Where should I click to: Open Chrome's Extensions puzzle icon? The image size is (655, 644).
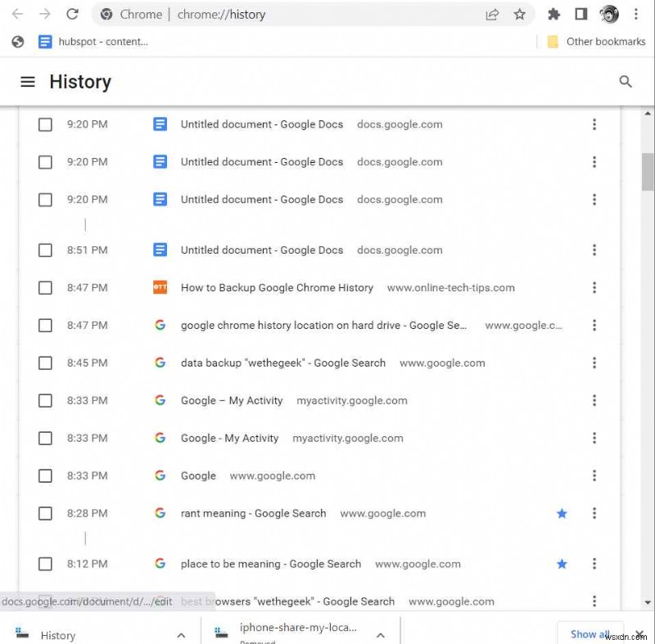pyautogui.click(x=553, y=14)
